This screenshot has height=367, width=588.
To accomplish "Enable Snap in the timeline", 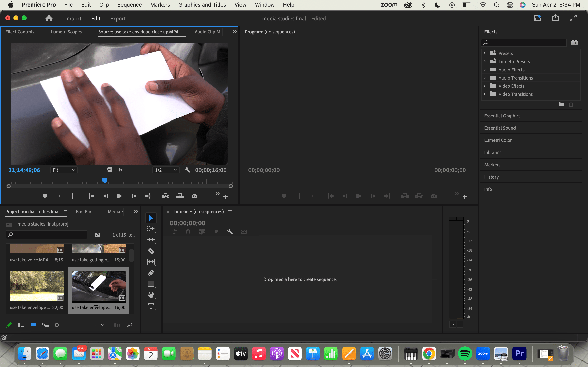I will point(189,232).
